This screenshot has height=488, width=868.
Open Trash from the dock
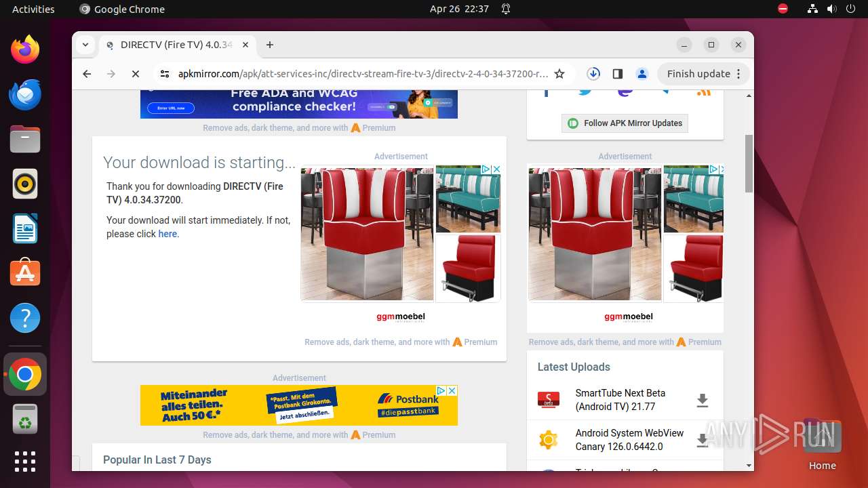tap(25, 419)
